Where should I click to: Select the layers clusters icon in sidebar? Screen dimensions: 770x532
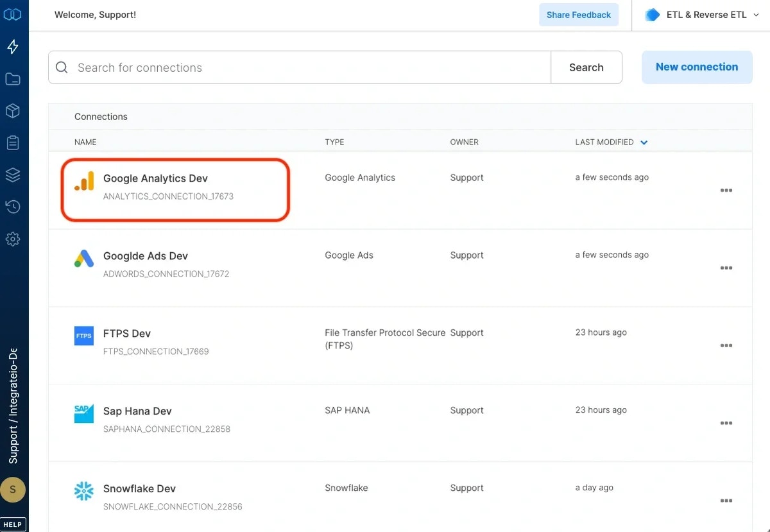[x=13, y=175]
